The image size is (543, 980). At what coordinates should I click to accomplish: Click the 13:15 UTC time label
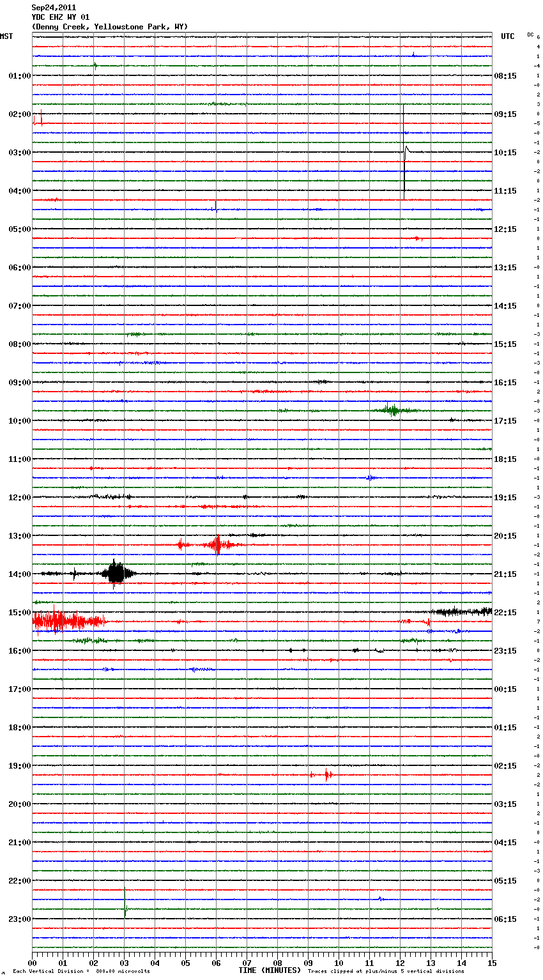coord(505,268)
